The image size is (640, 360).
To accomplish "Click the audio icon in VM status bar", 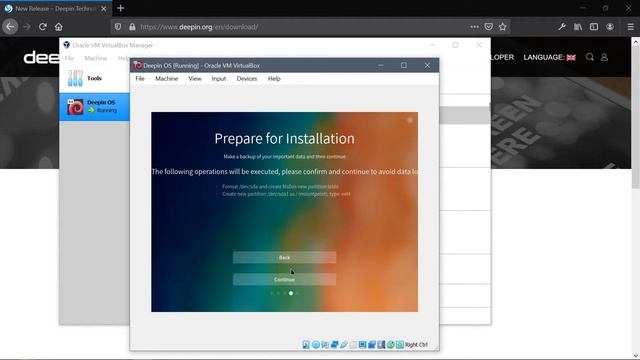I will [x=325, y=344].
